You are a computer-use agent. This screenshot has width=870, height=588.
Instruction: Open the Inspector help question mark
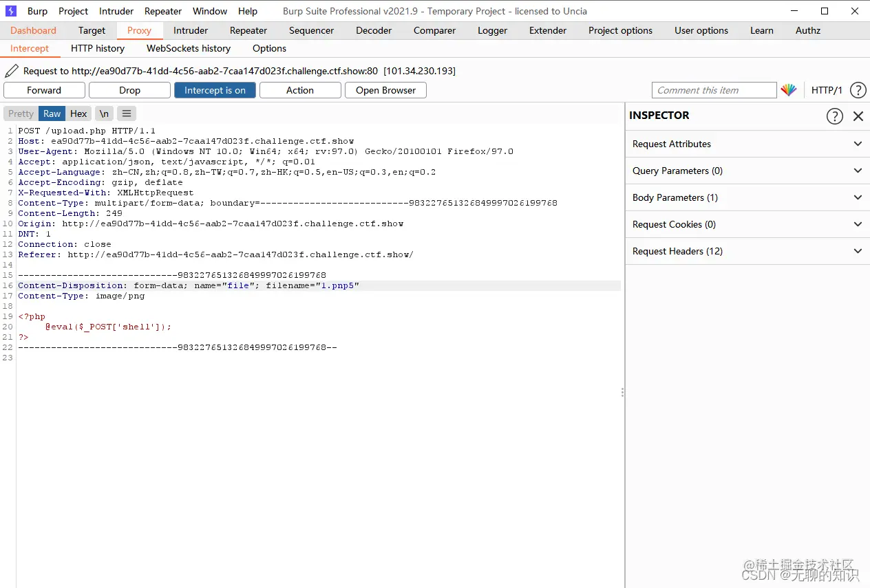834,116
